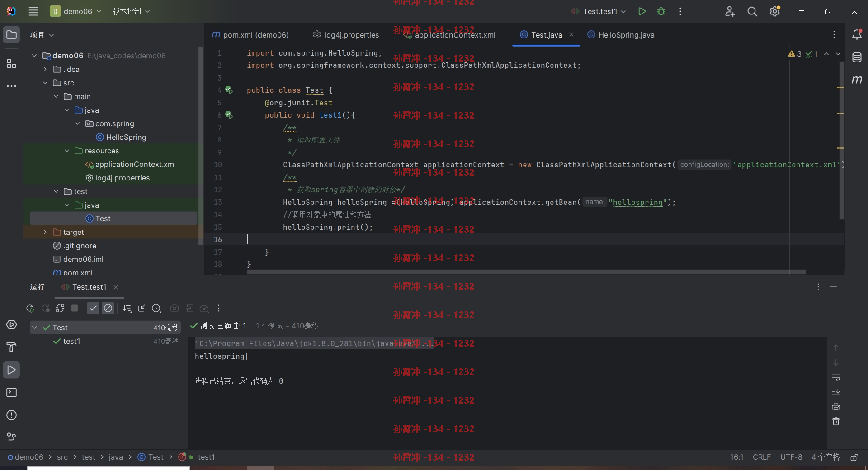Print console output with the printer icon
Screen dimensions: 868x470
(836, 407)
